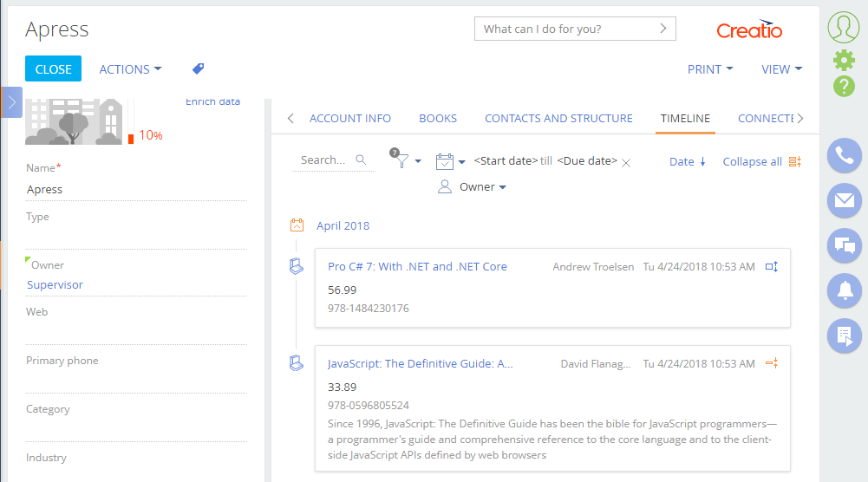Switch to the ACCOUNT INFO tab
The image size is (868, 482).
[x=349, y=119]
